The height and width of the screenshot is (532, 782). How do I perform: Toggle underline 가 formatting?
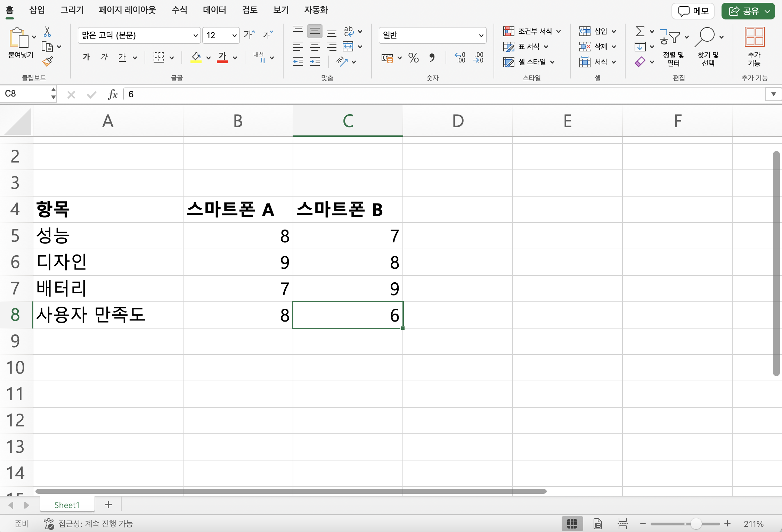(122, 57)
